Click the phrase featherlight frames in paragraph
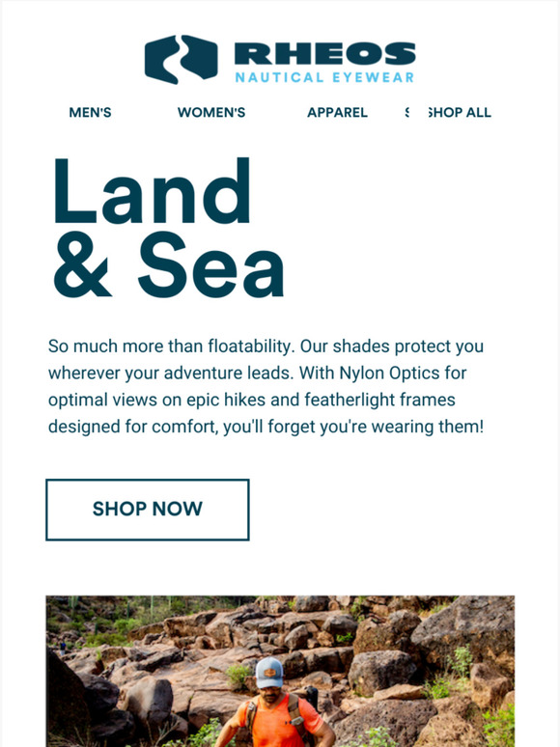The height and width of the screenshot is (747, 560). coord(379,400)
